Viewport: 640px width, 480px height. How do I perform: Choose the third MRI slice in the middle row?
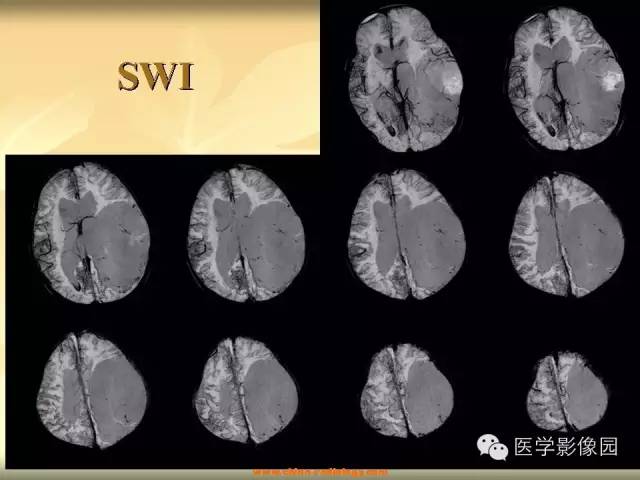pos(407,235)
